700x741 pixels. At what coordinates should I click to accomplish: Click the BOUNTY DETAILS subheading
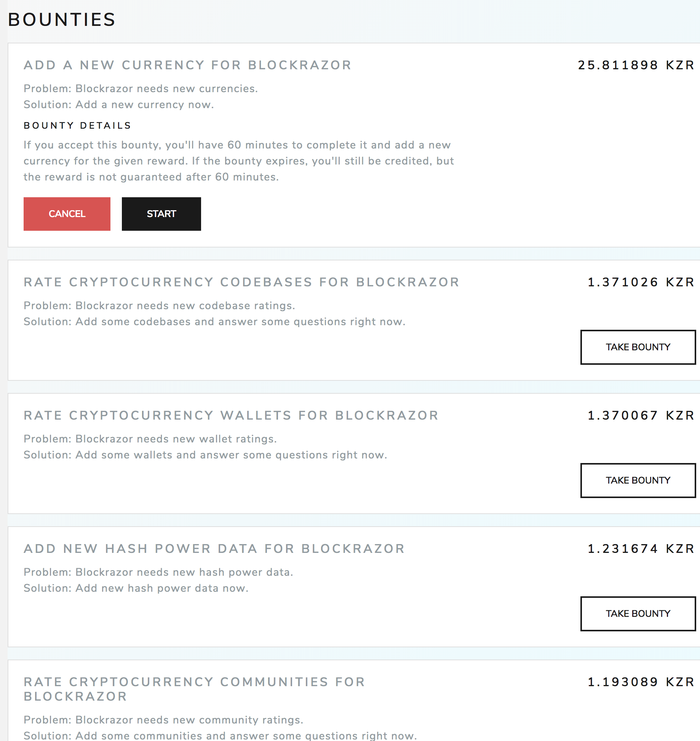tap(77, 126)
